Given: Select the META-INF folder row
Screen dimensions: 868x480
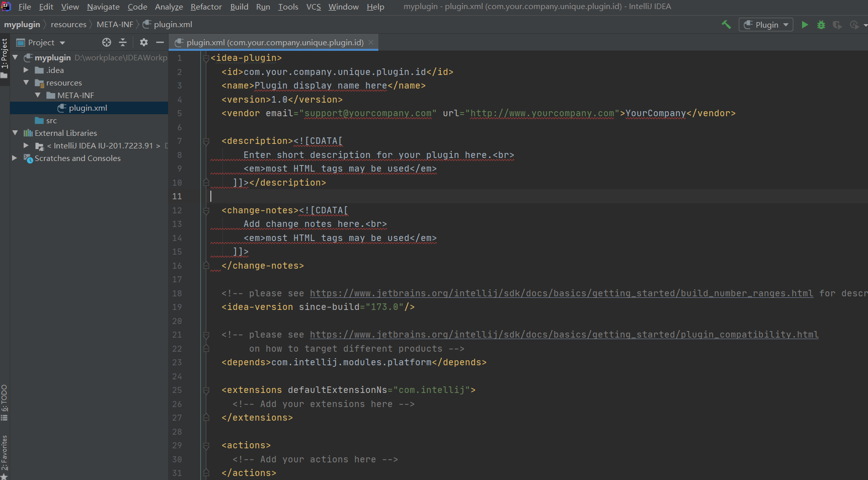Looking at the screenshot, I should (x=89, y=95).
